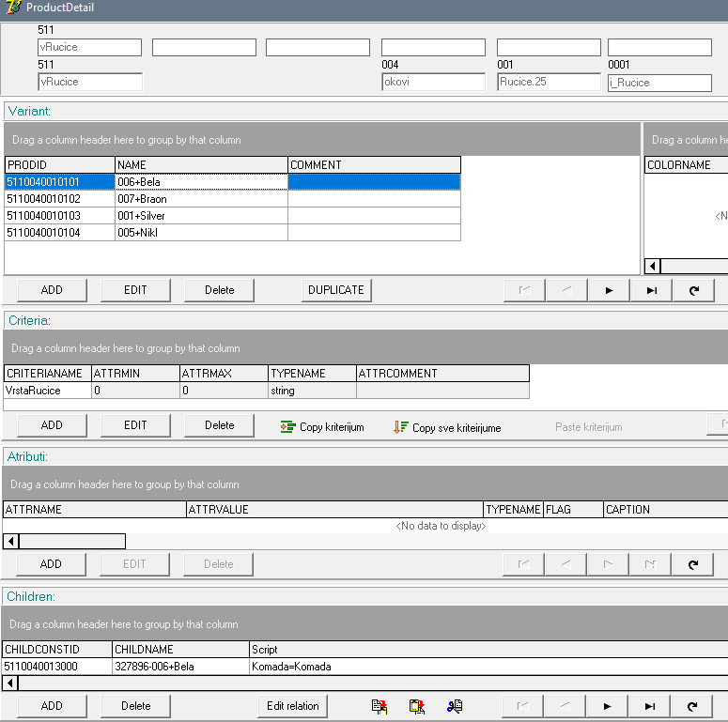The height and width of the screenshot is (722, 728).
Task: Sort by CAPTION column header
Action: pos(666,510)
